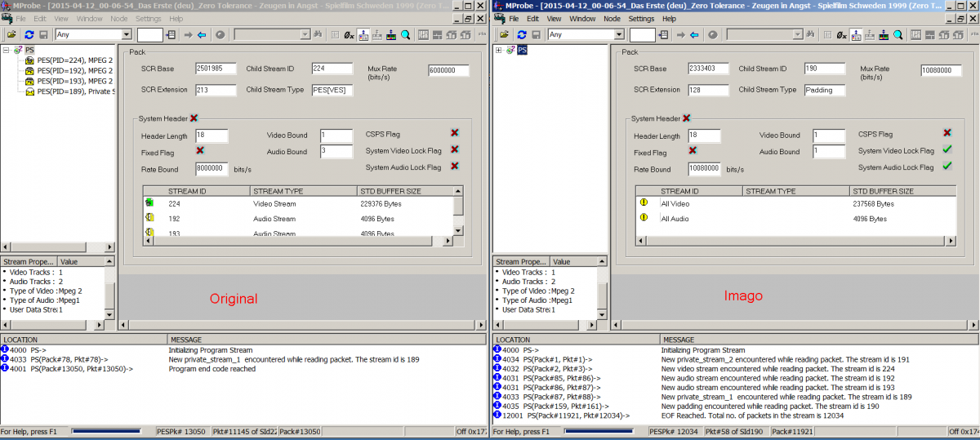Expand the PS tree node in Imago window
This screenshot has height=440, width=980.
499,50
